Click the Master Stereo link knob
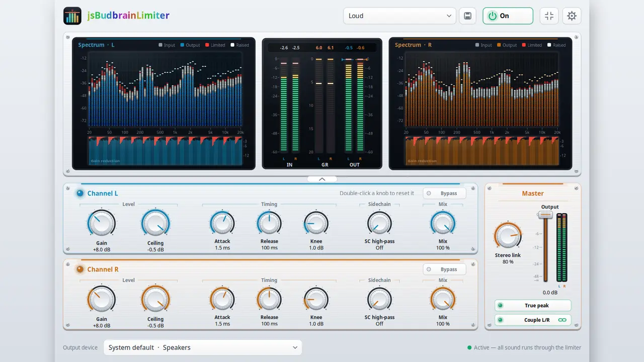Viewport: 644px width, 362px height. [508, 236]
